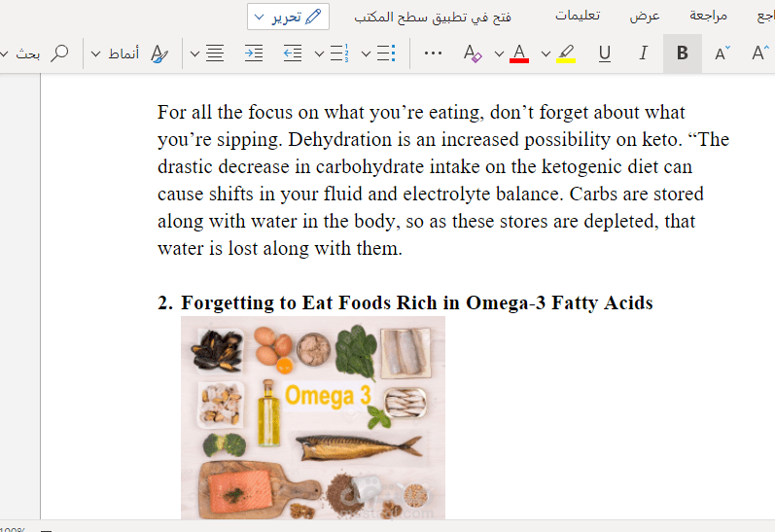Toggle Underline formatting
Image resolution: width=775 pixels, height=532 pixels.
click(x=604, y=53)
